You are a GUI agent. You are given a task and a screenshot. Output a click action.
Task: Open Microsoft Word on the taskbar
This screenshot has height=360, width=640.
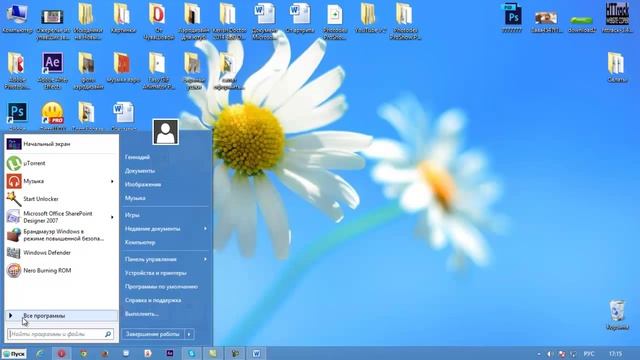pyautogui.click(x=256, y=353)
